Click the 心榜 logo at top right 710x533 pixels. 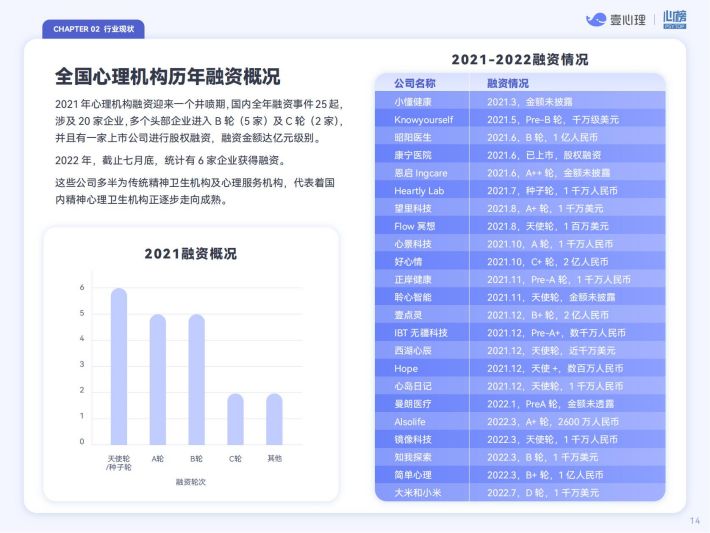[x=675, y=19]
